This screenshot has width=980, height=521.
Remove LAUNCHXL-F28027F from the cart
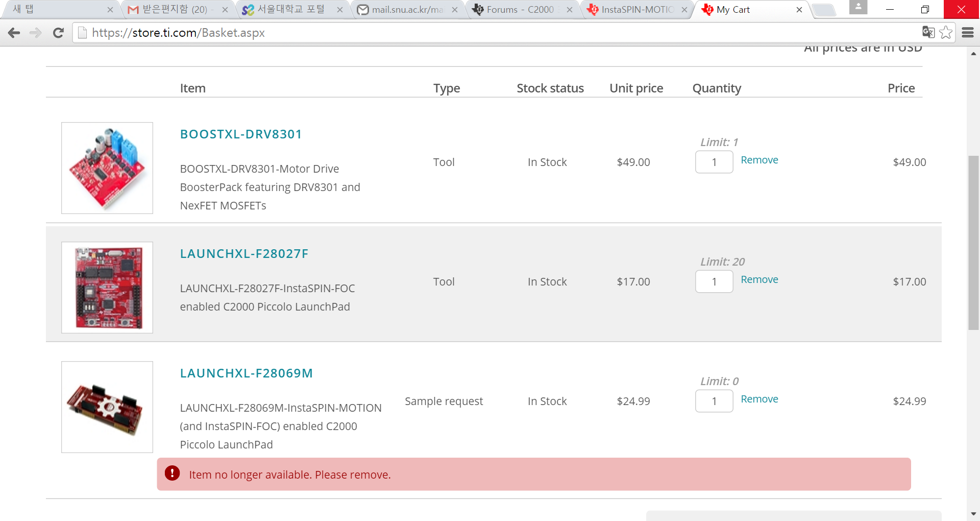(x=759, y=279)
